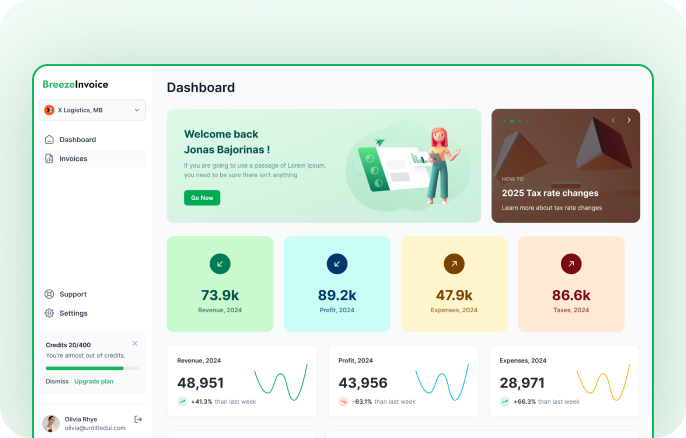
Task: Click Learn more about tax rate changes
Action: click(552, 208)
